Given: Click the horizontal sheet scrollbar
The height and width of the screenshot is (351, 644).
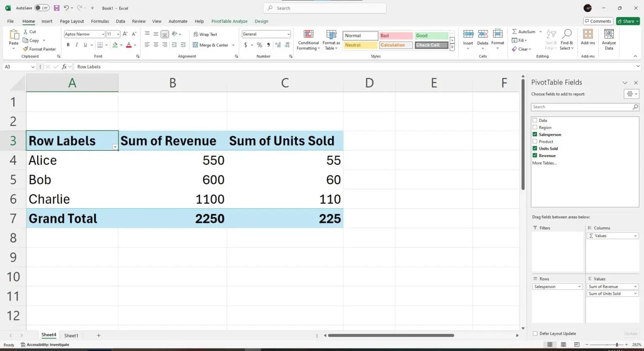Looking at the screenshot, I should tap(391, 336).
